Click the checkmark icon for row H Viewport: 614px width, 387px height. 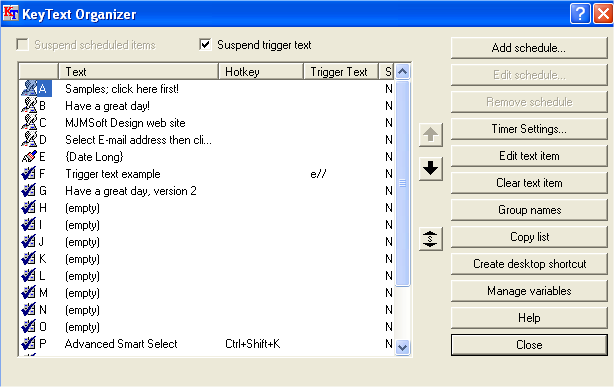29,208
